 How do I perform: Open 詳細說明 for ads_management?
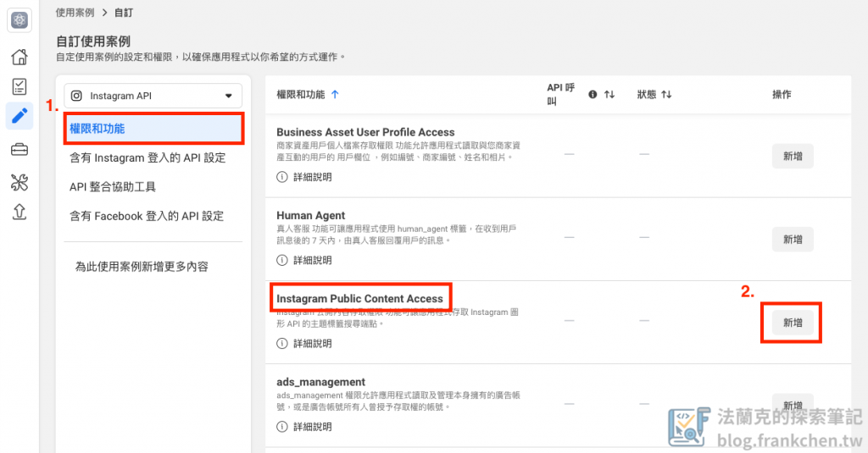(312, 427)
